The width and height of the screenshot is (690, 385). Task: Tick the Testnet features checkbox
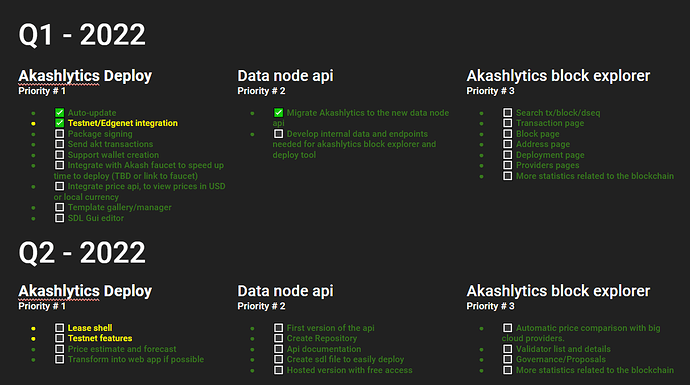59,338
